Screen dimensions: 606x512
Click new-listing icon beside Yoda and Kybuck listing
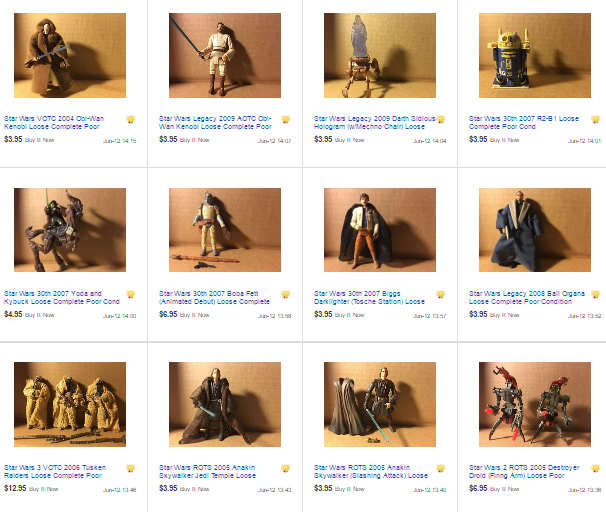131,294
